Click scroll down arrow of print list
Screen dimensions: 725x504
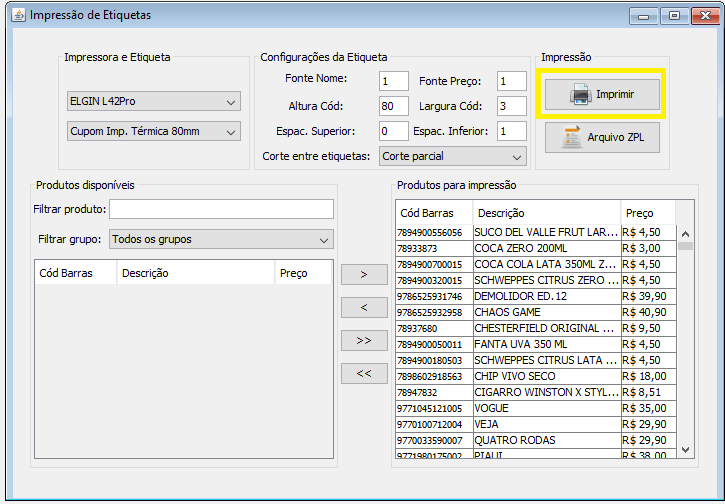[x=685, y=449]
